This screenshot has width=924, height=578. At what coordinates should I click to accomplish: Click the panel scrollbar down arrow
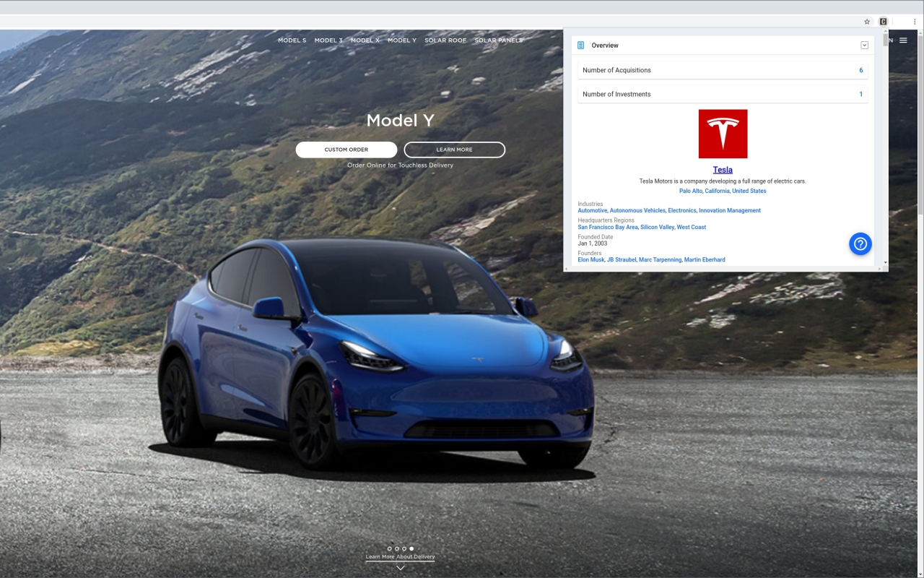(x=886, y=263)
